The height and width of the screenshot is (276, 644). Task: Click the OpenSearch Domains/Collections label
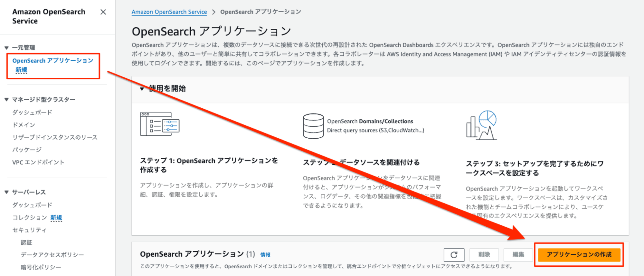370,121
